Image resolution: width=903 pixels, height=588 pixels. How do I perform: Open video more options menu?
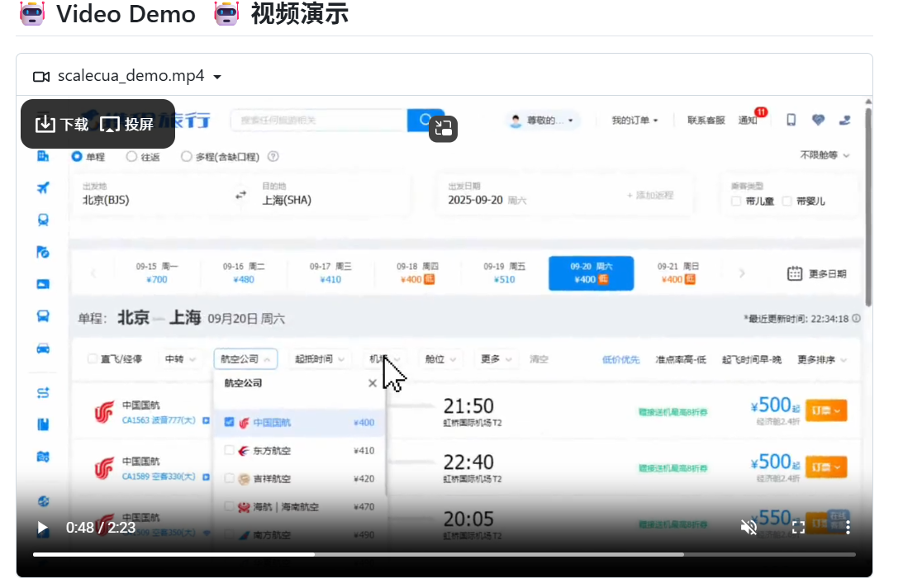point(847,527)
